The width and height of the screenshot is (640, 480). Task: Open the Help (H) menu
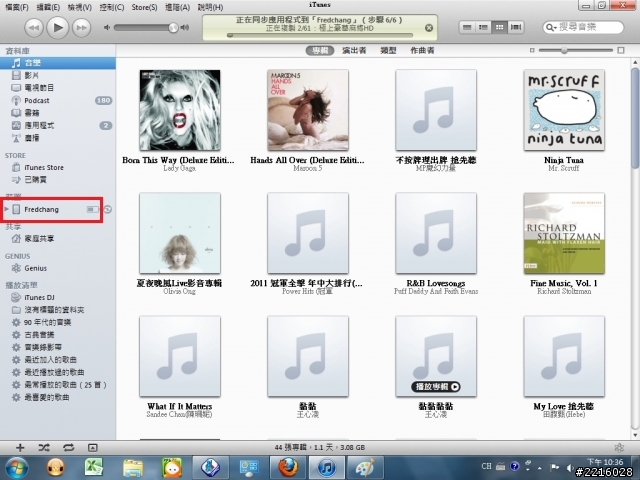point(210,7)
